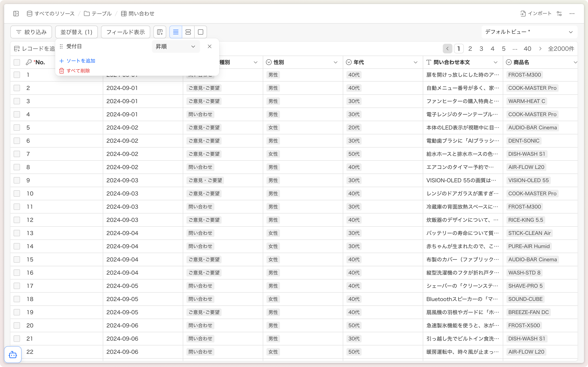The image size is (588, 367).
Task: Check the select-all header checkbox
Action: pos(17,62)
